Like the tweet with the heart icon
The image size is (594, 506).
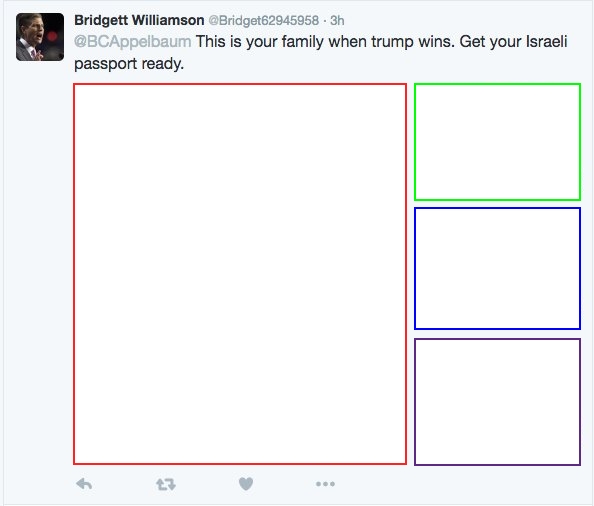246,484
